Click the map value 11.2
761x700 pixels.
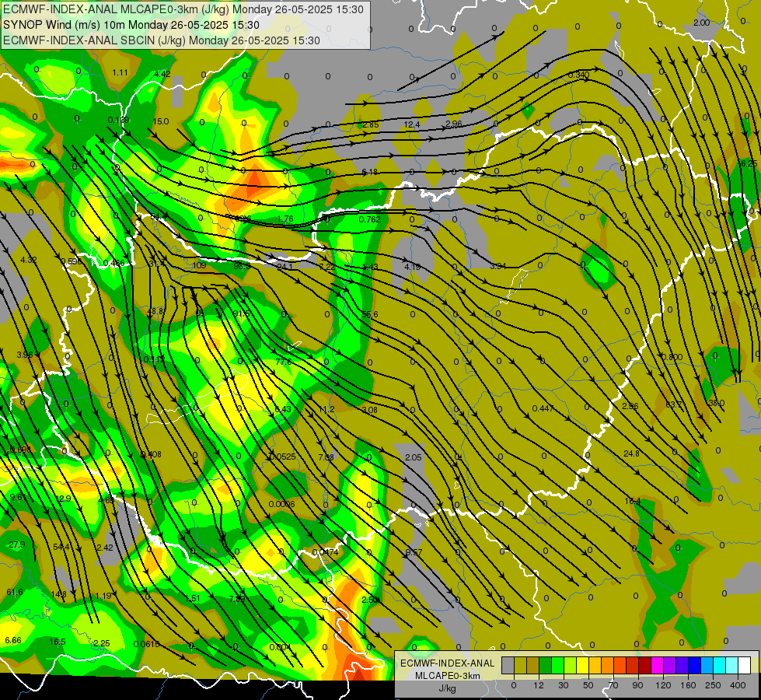click(x=326, y=410)
